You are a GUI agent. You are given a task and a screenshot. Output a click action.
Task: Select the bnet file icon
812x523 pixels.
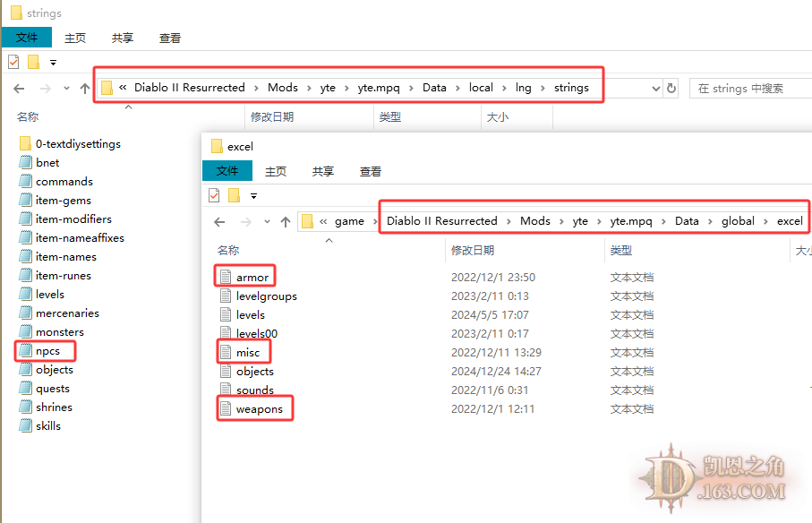[25, 163]
